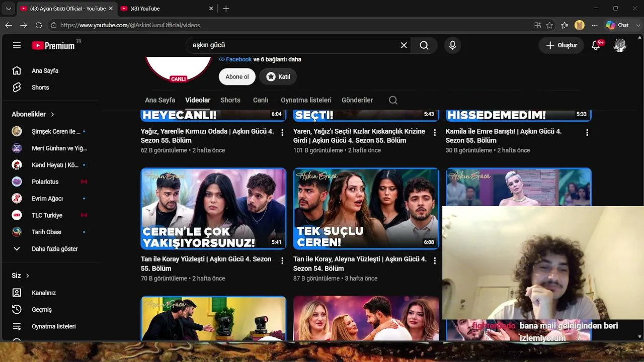Submit search with the magnifier button
Viewport: 644px width, 362px height.
point(424,45)
